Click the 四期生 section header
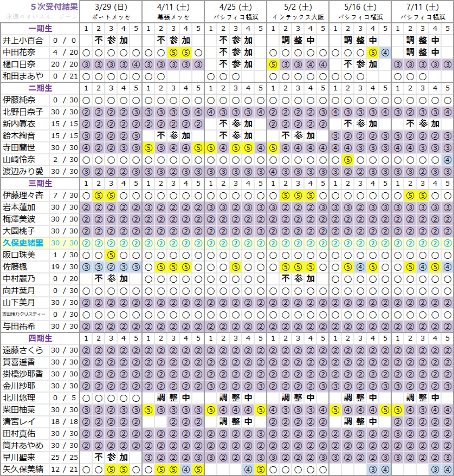Image resolution: width=454 pixels, height=476 pixels. [40, 338]
